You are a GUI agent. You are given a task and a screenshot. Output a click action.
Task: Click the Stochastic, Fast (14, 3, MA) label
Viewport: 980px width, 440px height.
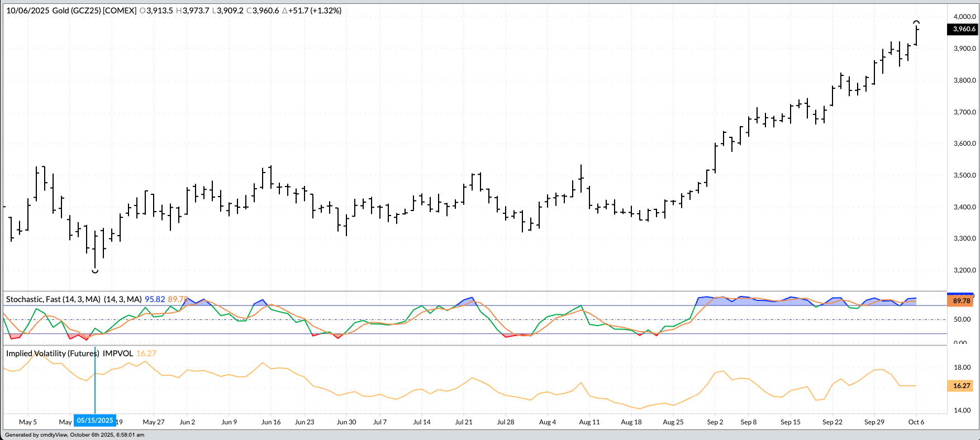pyautogui.click(x=53, y=299)
